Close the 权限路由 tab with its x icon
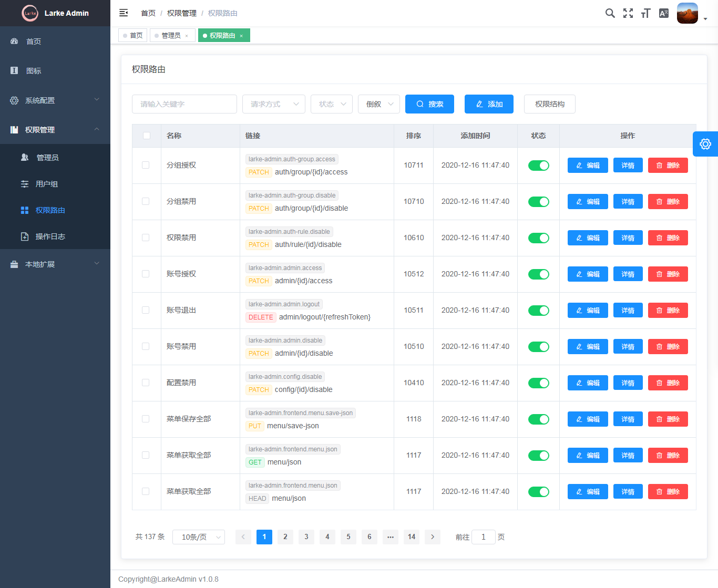Viewport: 718px width, 588px height. (241, 36)
